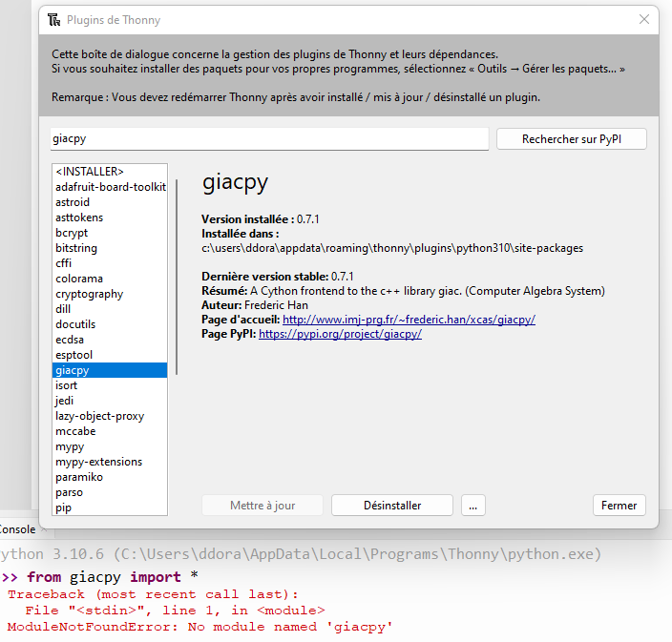Open the ... more options button
Viewport: 672px width, 642px height.
point(473,506)
